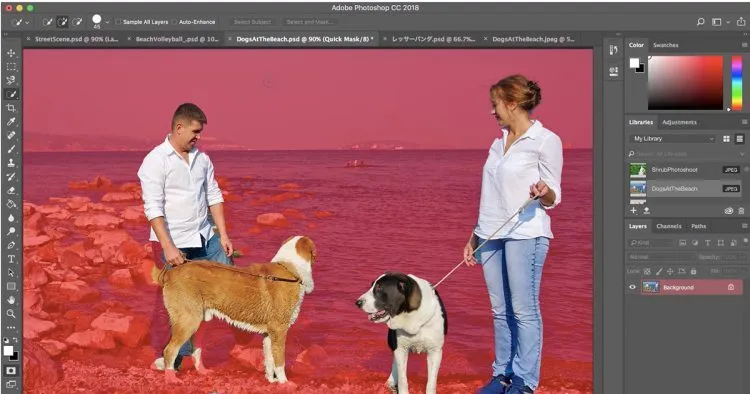
Task: Switch to DogsAtTheBeach.jpeg document tab
Action: tap(533, 39)
